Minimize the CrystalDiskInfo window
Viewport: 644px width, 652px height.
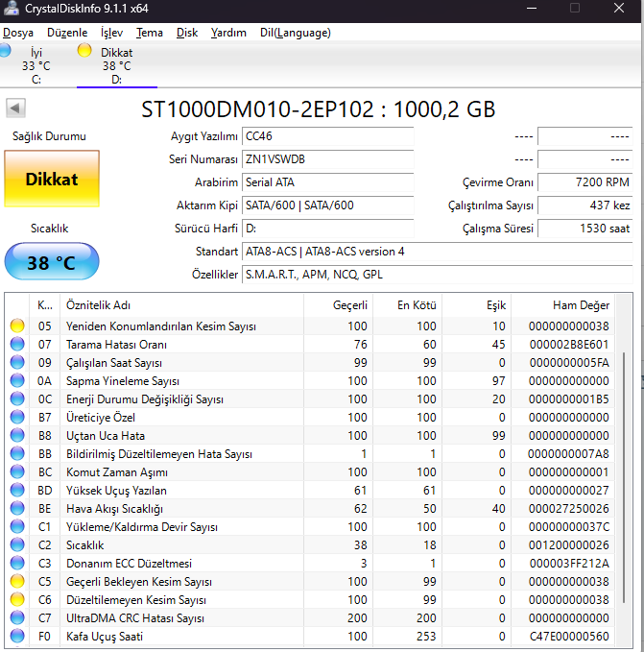coord(532,9)
